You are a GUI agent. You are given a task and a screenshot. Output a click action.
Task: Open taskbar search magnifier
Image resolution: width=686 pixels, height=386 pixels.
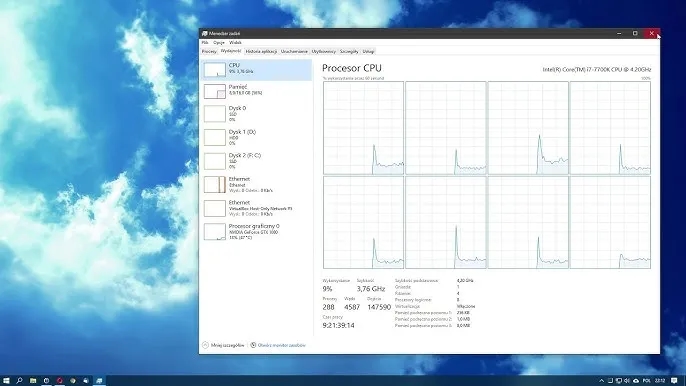(19, 381)
